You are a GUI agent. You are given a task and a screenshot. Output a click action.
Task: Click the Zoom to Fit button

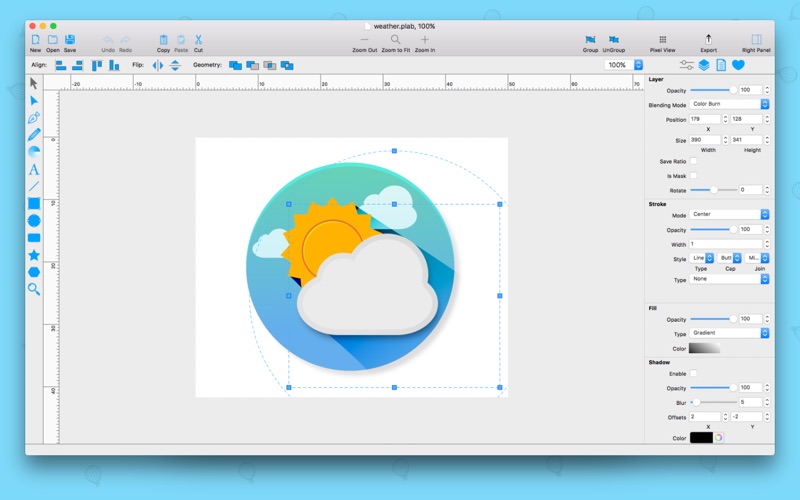[x=395, y=40]
